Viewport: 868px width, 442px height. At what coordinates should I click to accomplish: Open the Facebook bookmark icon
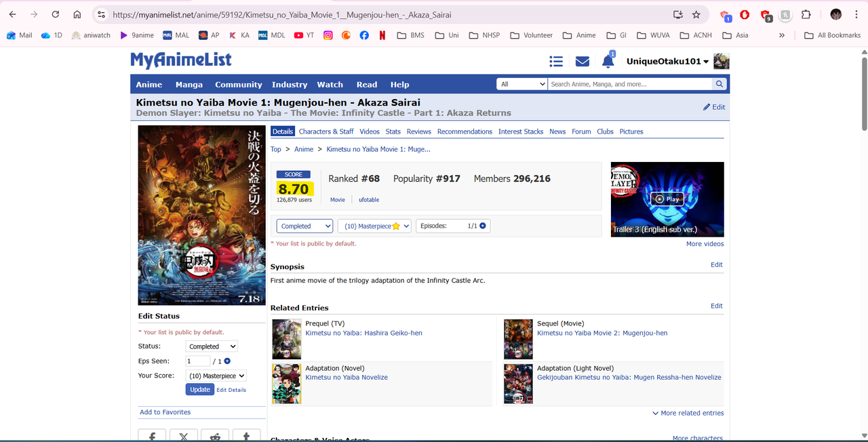(364, 35)
